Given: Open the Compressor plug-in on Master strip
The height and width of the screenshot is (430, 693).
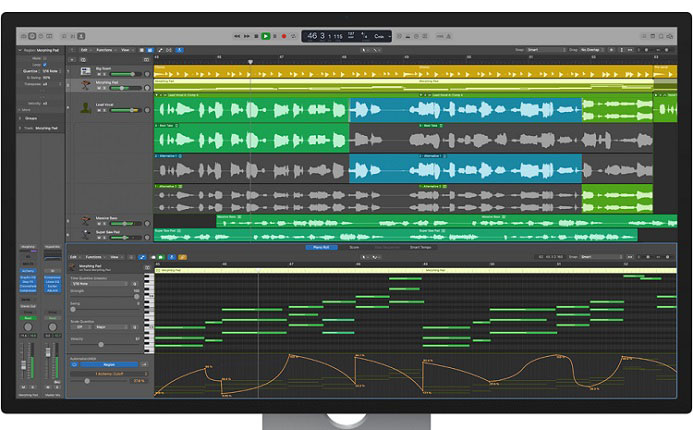Looking at the screenshot, I should pyautogui.click(x=53, y=277).
